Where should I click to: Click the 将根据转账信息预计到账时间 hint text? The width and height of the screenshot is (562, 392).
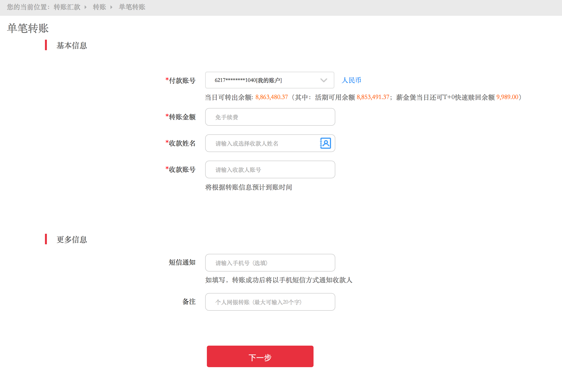click(x=249, y=187)
